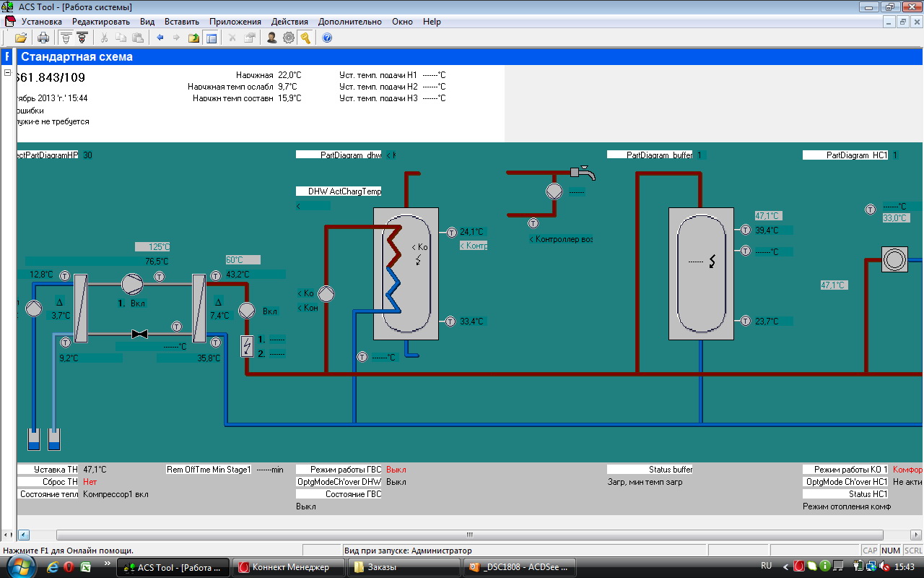Click the blue back arrow icon
Screen dimensions: 924x578
click(x=160, y=38)
